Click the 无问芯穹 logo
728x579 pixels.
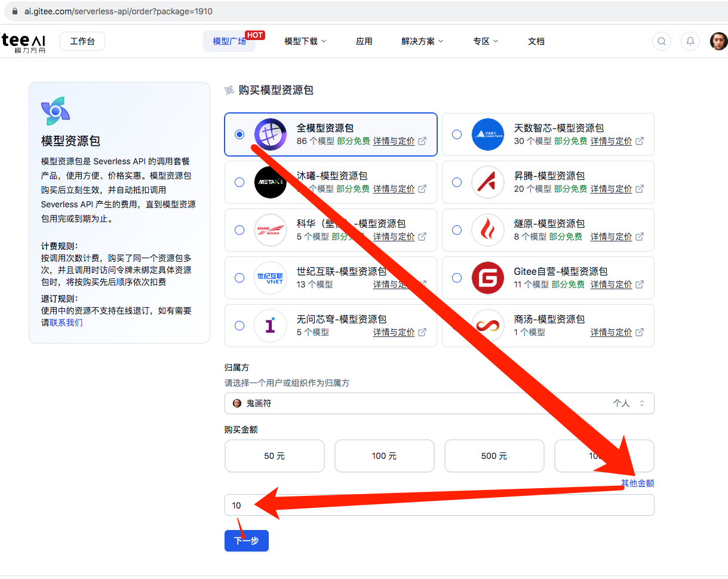(271, 326)
